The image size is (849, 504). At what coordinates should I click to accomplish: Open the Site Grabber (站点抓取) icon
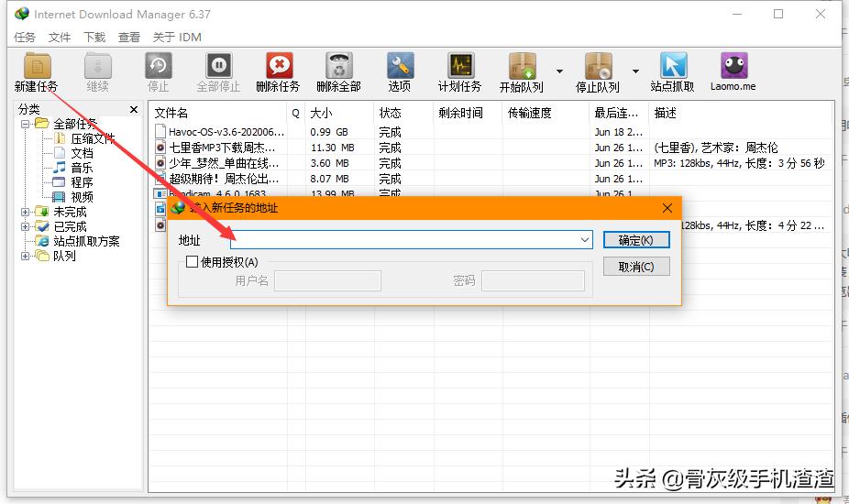(673, 66)
